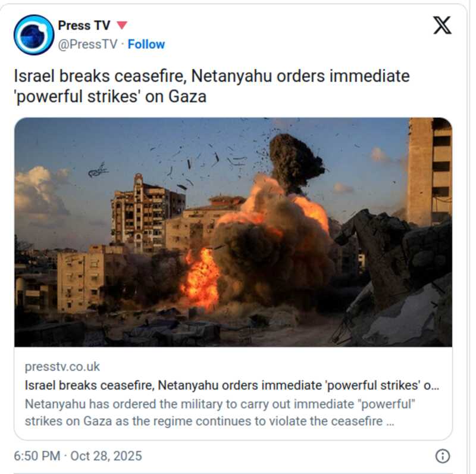The height and width of the screenshot is (474, 476).
Task: Click the X logo icon
Action: point(442,25)
